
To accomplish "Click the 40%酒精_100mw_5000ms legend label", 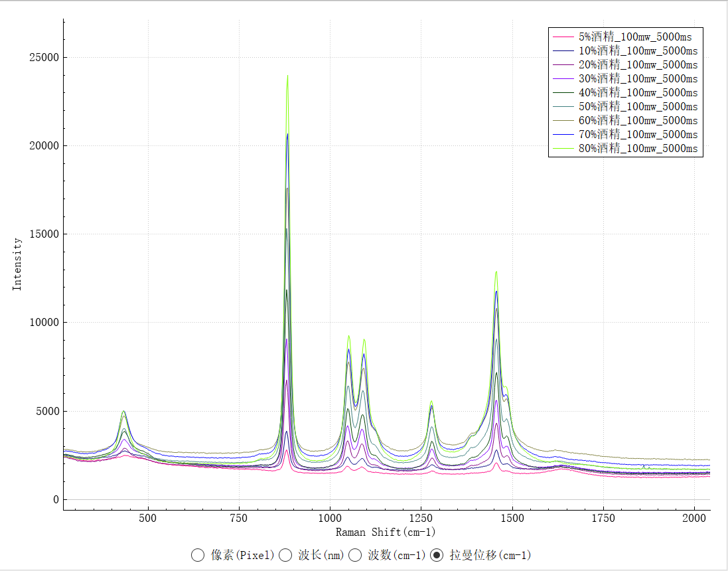I will click(x=638, y=92).
